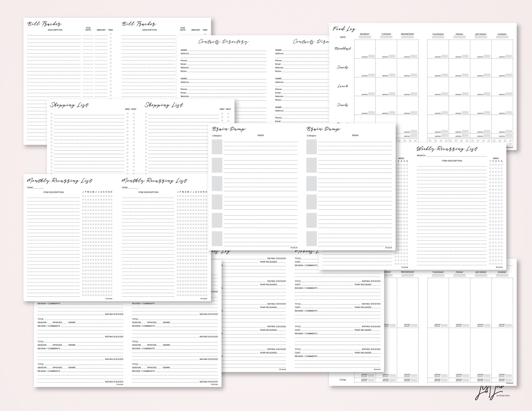Click the left-page Contacts Directory title
Image resolution: width=532 pixels, height=411 pixels.
223,42
